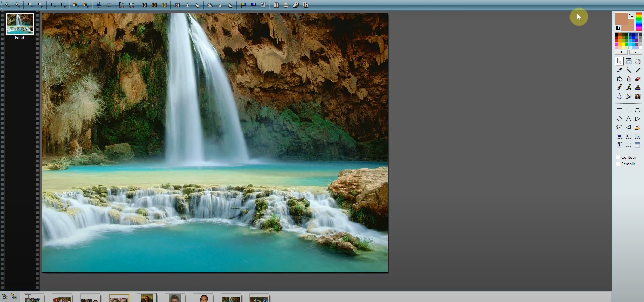This screenshot has height=302, width=644.
Task: Click the decrease contrast toolbar icon
Action: (x=30, y=5)
